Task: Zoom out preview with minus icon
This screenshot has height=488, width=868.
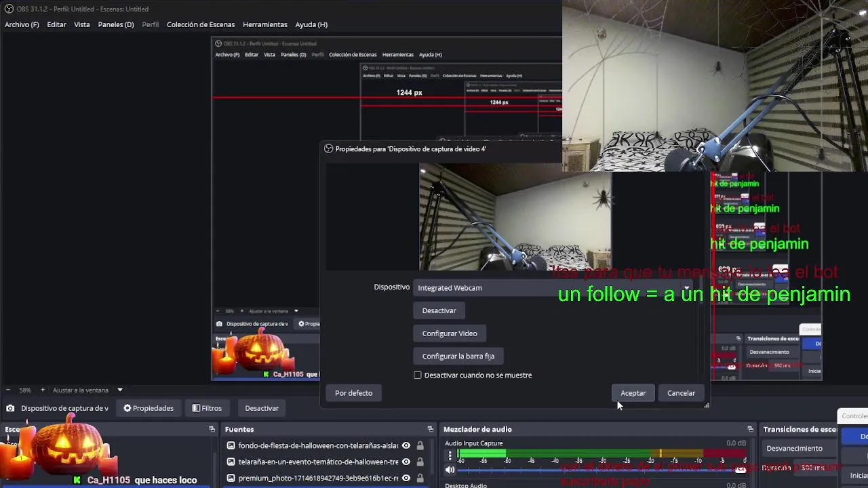Action: pyautogui.click(x=7, y=390)
